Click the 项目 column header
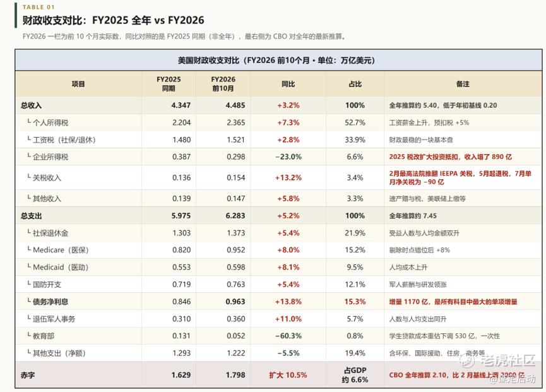This screenshot has height=392, width=546. pyautogui.click(x=78, y=84)
